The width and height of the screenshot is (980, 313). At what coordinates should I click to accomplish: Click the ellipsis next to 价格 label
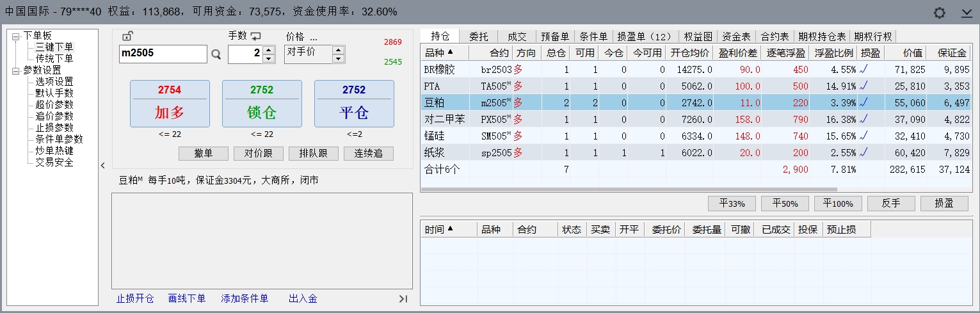(x=314, y=37)
